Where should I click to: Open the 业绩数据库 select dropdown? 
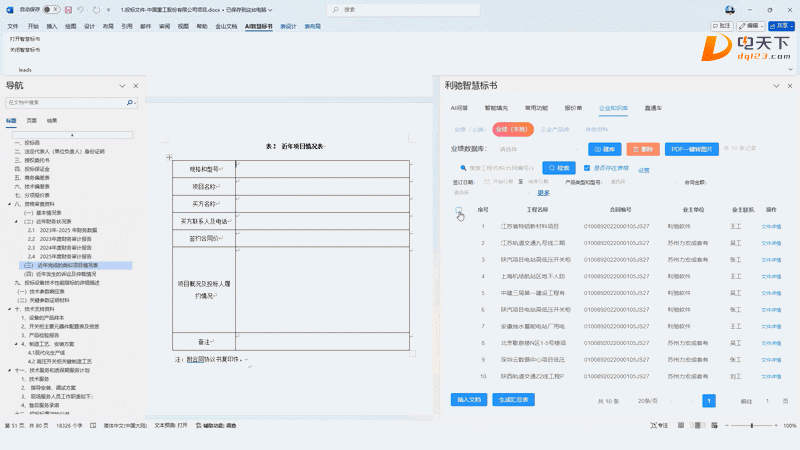click(538, 149)
